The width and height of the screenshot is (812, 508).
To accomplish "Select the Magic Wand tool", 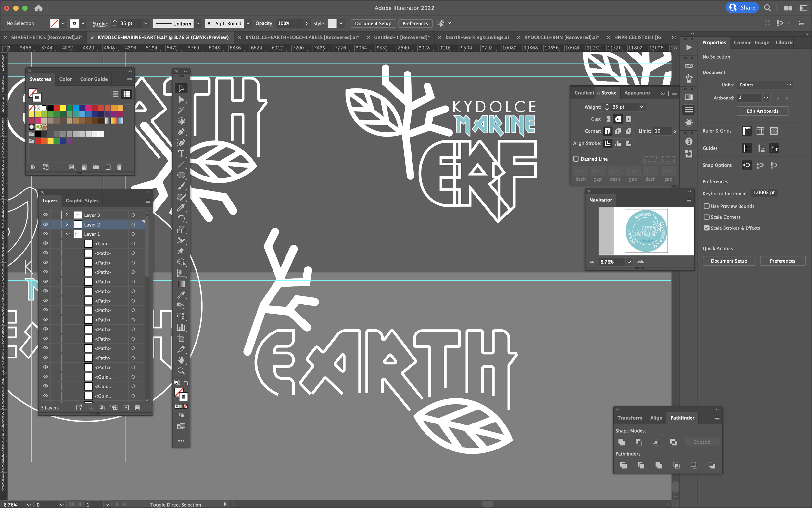I will click(x=181, y=110).
